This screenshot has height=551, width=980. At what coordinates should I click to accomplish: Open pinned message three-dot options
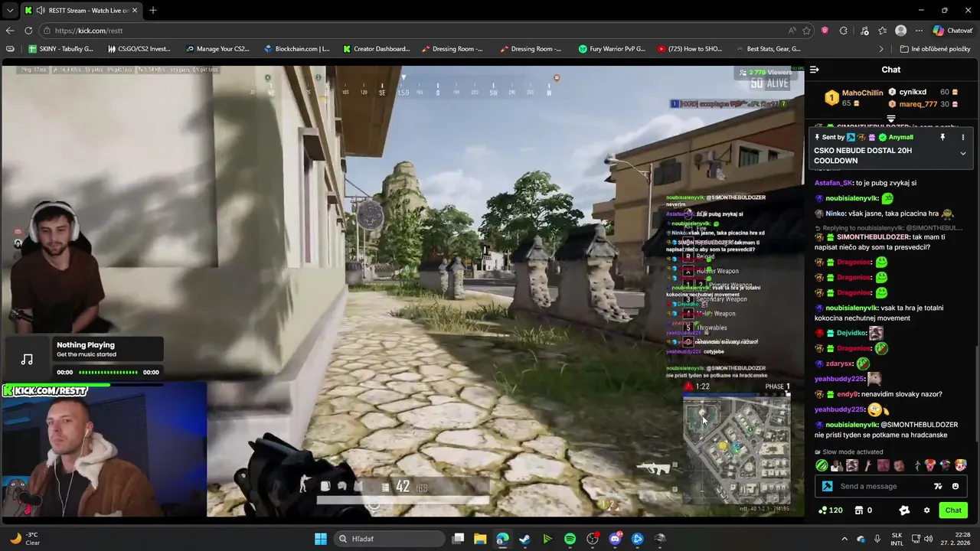coord(963,137)
